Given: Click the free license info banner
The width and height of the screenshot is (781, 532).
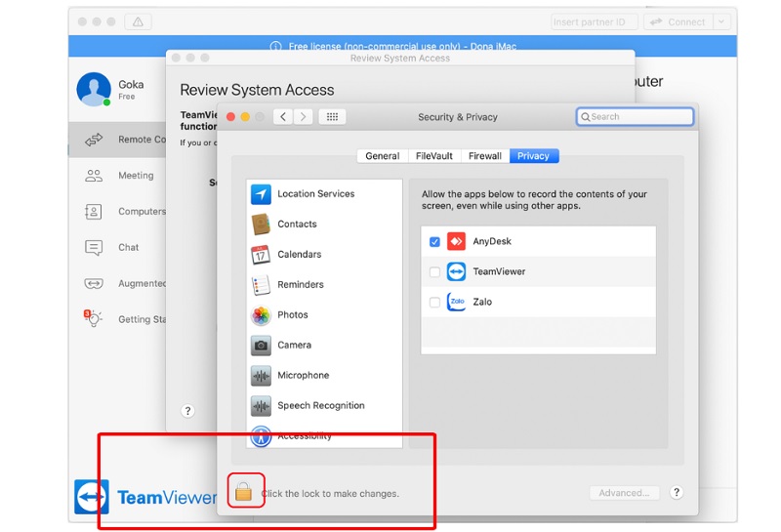Looking at the screenshot, I should tap(402, 45).
